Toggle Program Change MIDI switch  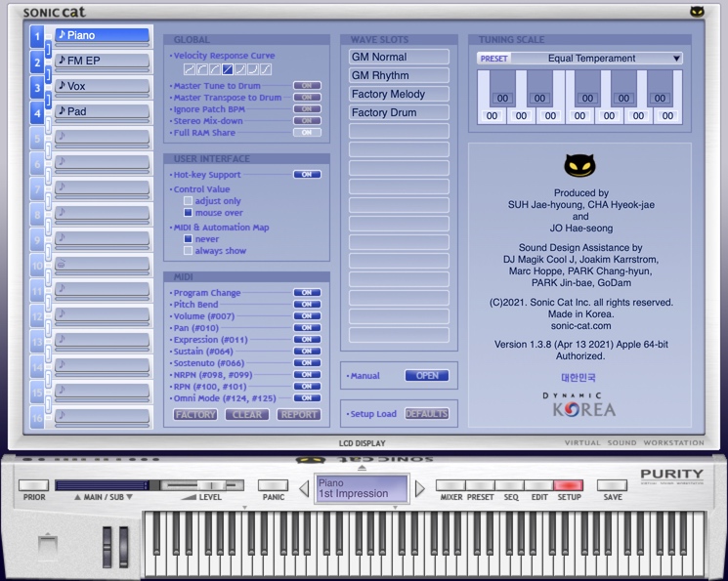tap(307, 293)
